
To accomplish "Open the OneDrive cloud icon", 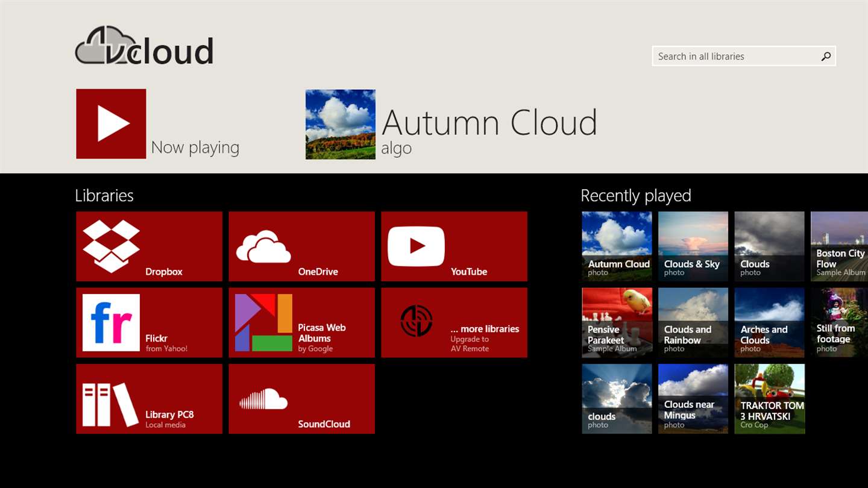I will (x=263, y=246).
